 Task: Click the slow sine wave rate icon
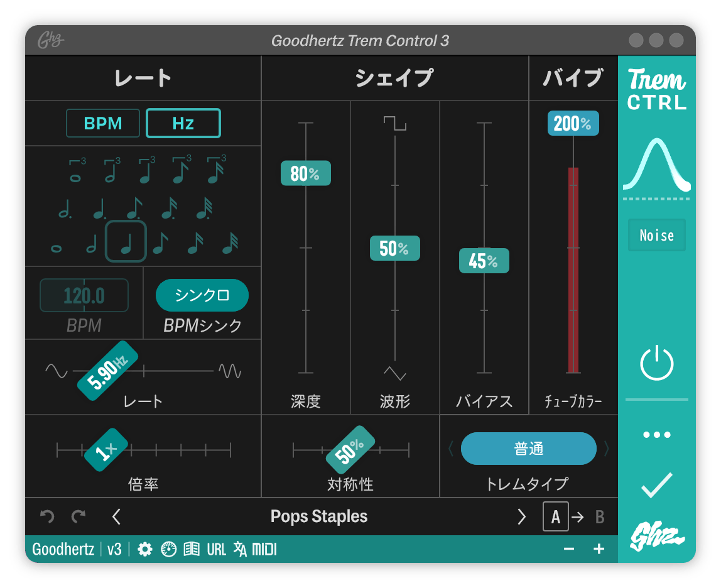57,371
